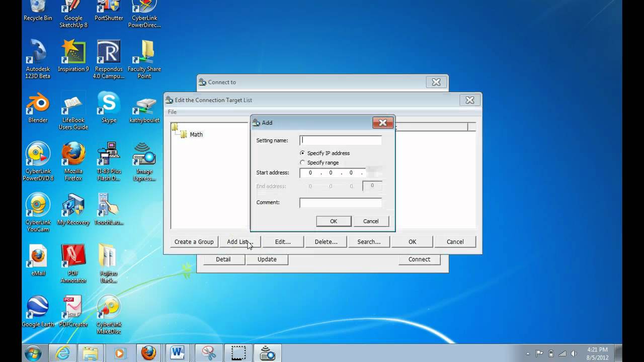Open PortShutter desktop shortcut

(109, 11)
